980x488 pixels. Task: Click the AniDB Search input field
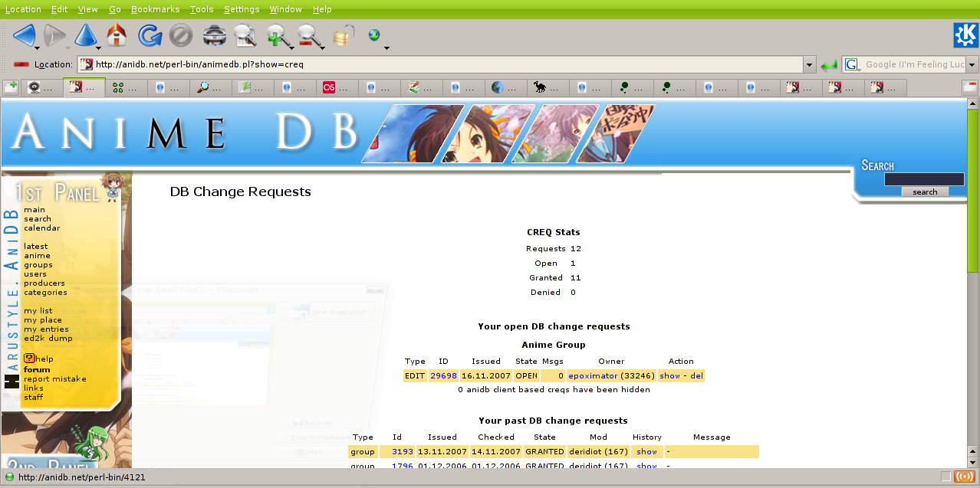pyautogui.click(x=923, y=179)
